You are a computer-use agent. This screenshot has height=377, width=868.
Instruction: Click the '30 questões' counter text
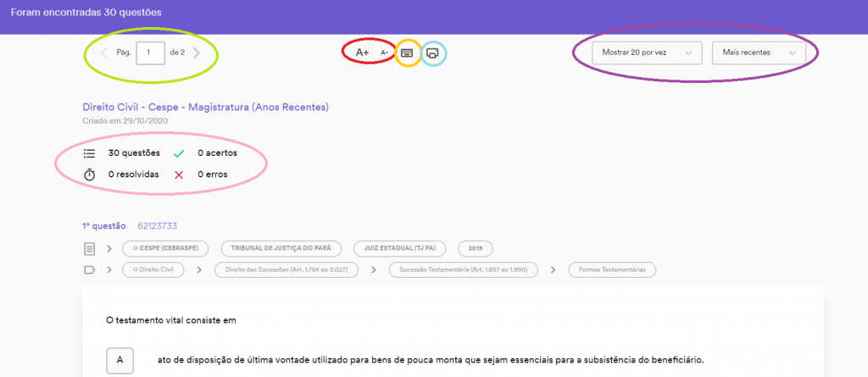click(x=134, y=153)
